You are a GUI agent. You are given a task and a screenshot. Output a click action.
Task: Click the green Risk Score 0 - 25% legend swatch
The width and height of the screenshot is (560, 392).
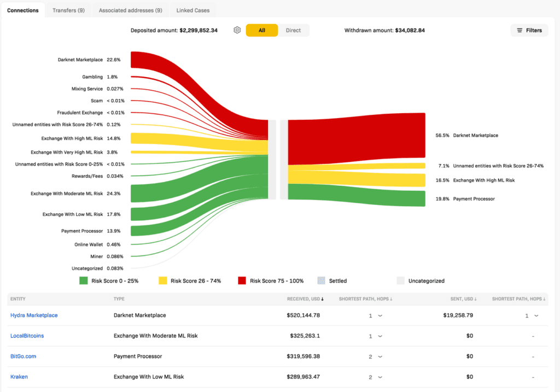click(x=84, y=280)
